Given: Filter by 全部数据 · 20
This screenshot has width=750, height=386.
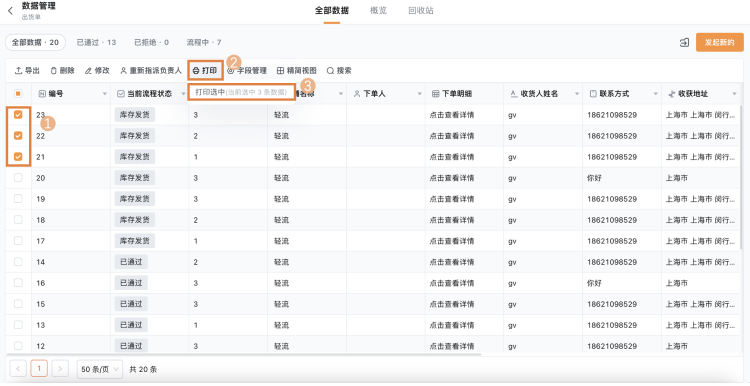Looking at the screenshot, I should 35,43.
